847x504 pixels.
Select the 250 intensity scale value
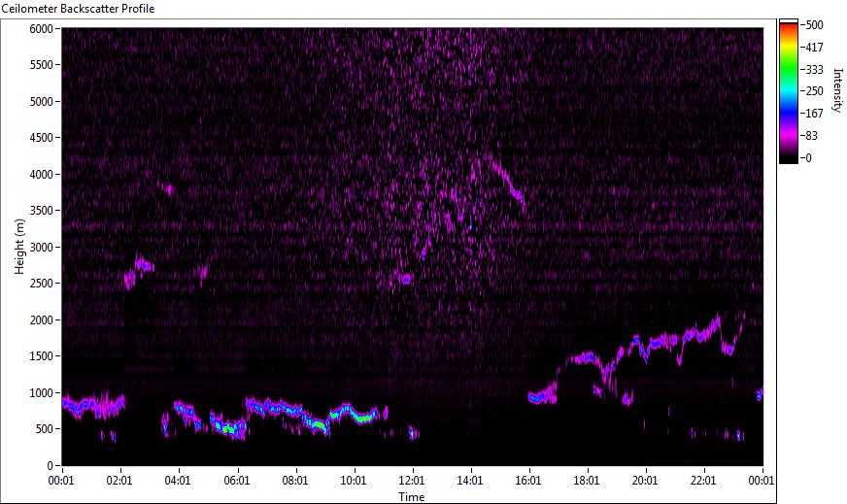point(814,91)
